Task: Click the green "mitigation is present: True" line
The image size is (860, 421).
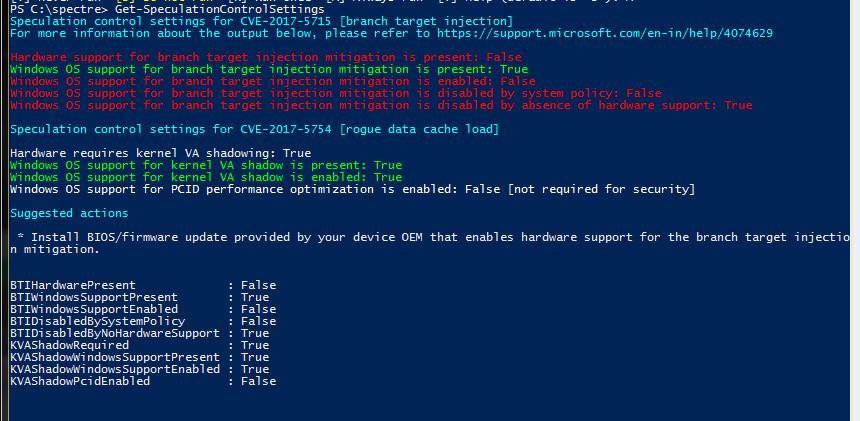Action: 269,69
